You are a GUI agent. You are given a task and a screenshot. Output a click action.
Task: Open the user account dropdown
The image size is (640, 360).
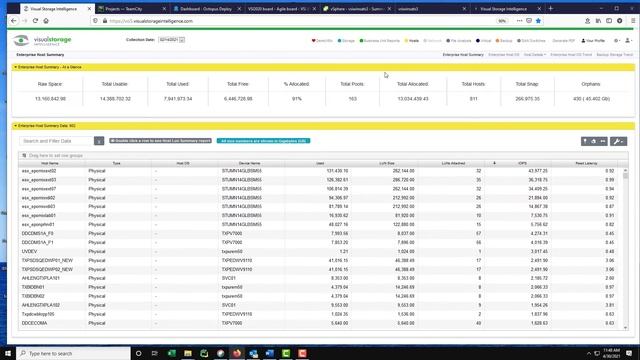[x=628, y=41]
